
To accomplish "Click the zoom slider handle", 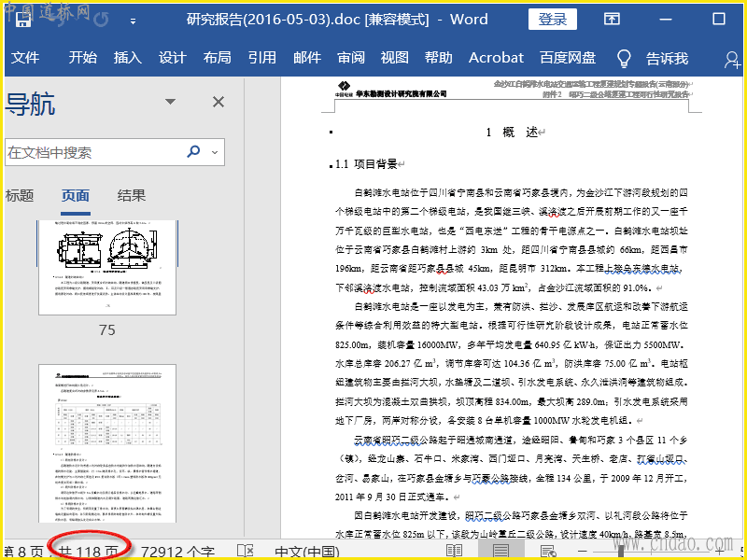I will click(621, 551).
